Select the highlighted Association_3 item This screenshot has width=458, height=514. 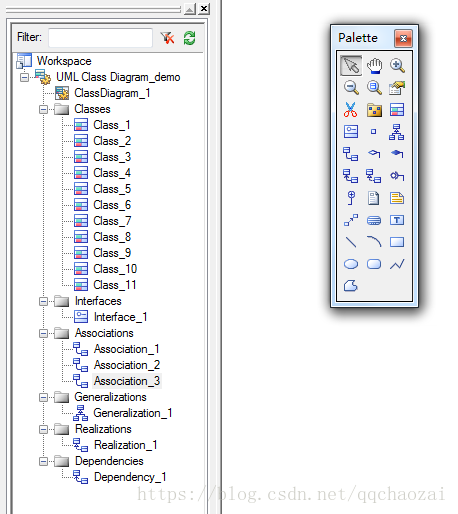[x=127, y=381]
